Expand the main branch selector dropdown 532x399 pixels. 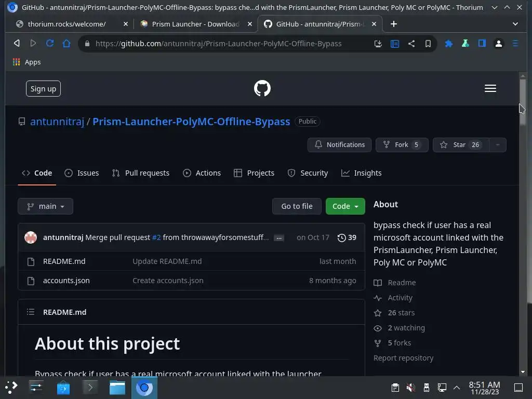tap(46, 206)
